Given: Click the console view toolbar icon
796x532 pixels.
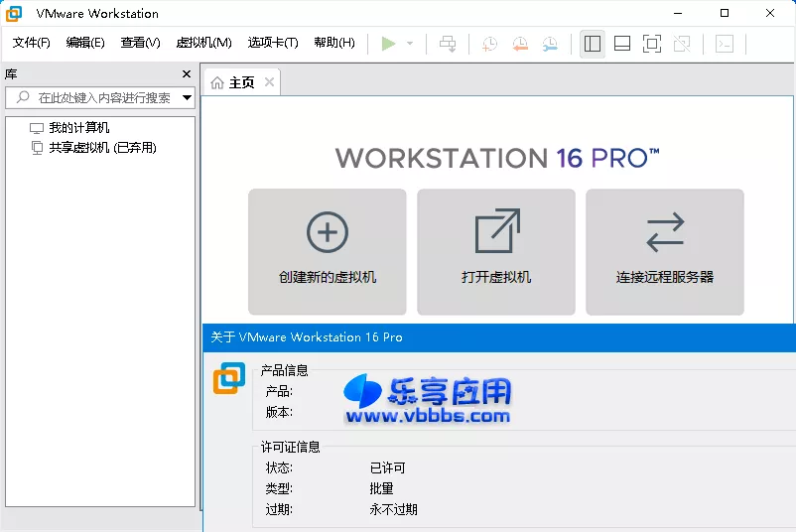Looking at the screenshot, I should click(x=725, y=44).
